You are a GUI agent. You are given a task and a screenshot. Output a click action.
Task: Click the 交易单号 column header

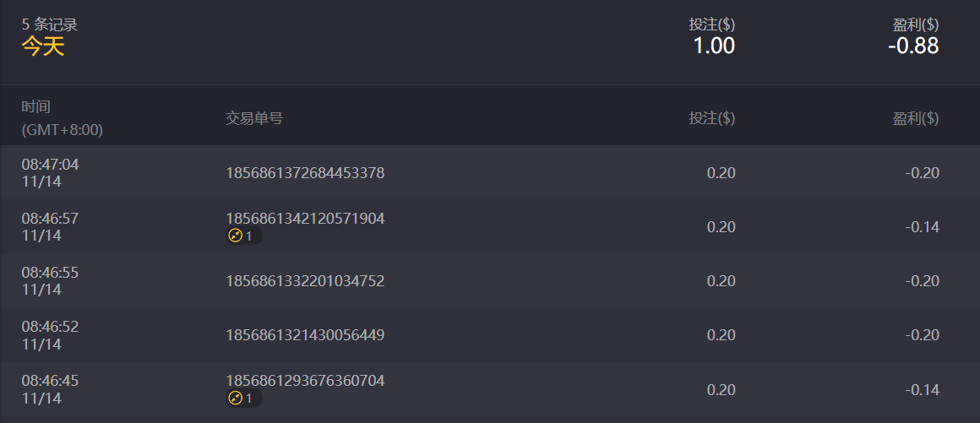[x=254, y=118]
